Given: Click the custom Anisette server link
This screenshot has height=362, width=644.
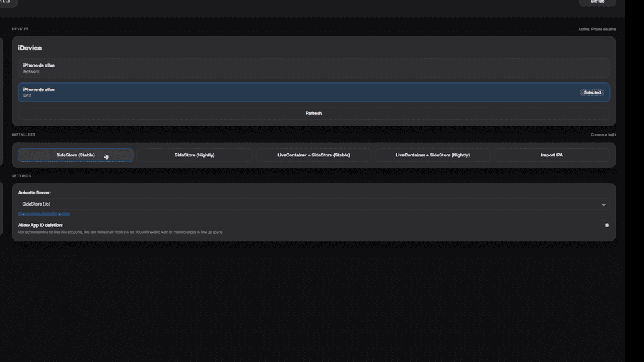Looking at the screenshot, I should pyautogui.click(x=43, y=215).
